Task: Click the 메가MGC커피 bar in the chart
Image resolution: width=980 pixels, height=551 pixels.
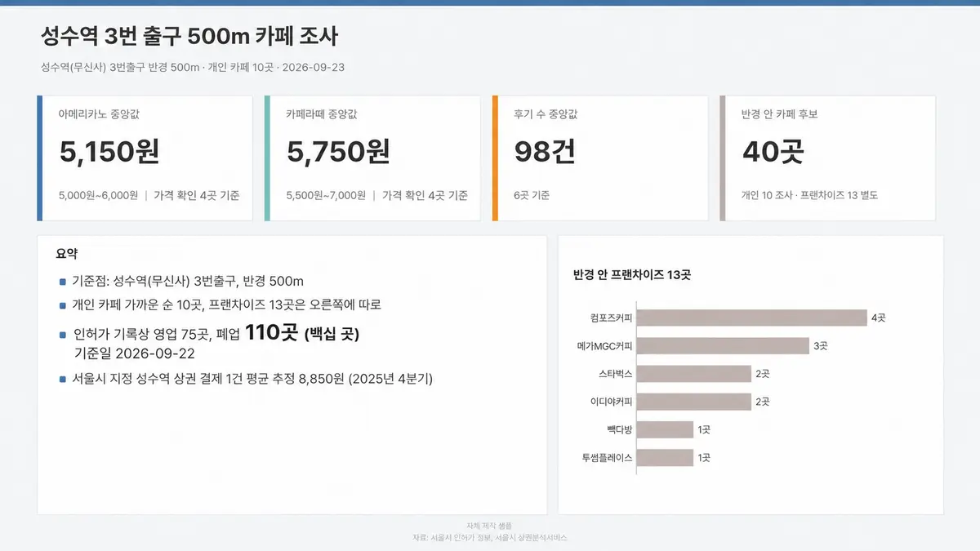Action: (723, 346)
